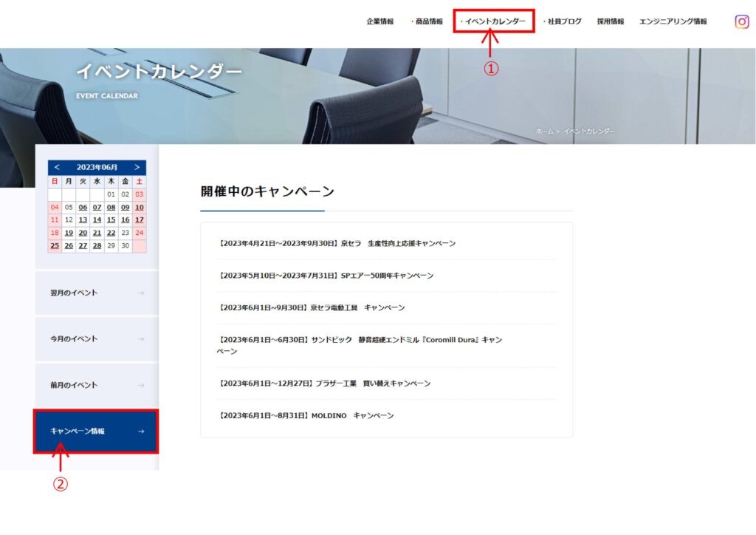The image size is (756, 535).
Task: Open 商品情報 menu item
Action: (429, 21)
